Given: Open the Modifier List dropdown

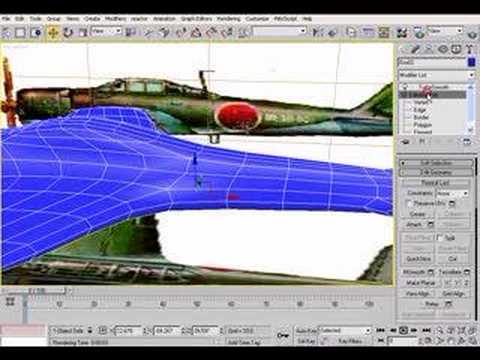Looking at the screenshot, I should (436, 75).
